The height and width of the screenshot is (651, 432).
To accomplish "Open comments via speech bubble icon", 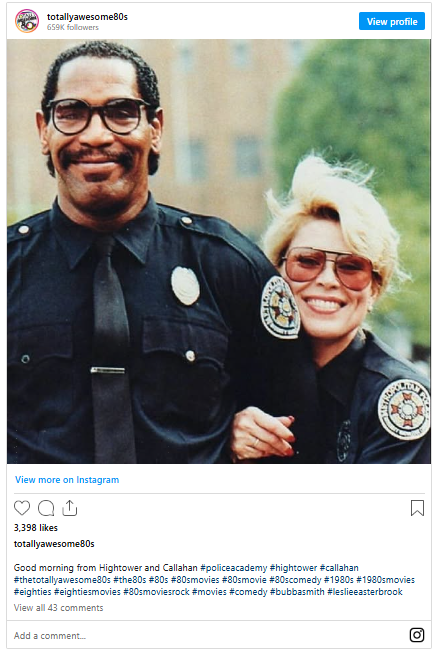I will [x=46, y=508].
